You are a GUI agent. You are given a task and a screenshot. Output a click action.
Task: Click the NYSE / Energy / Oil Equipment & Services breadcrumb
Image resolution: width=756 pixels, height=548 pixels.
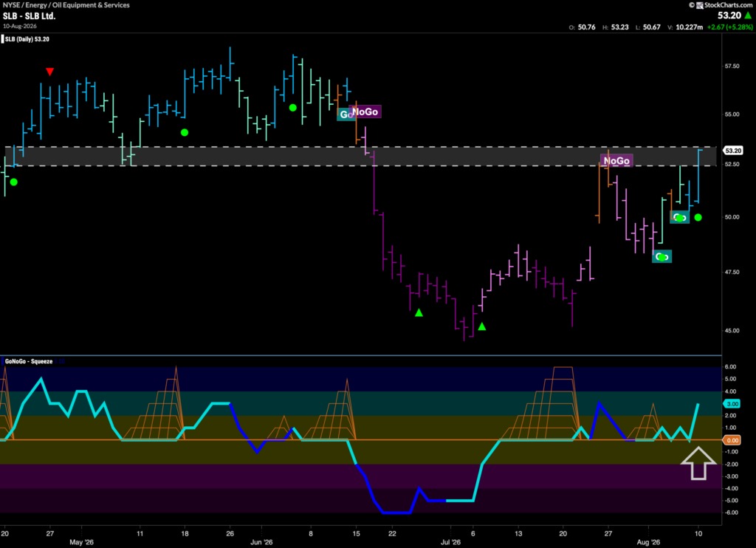point(66,5)
